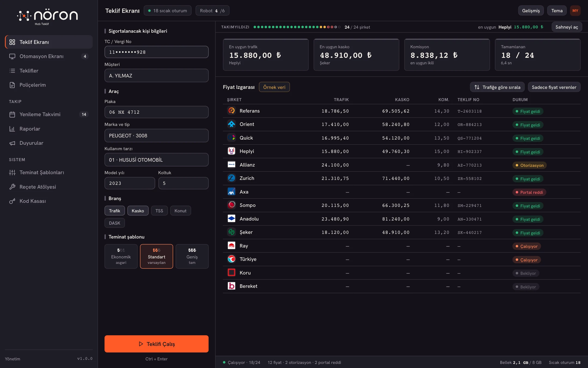
Task: Click the Tema button
Action: click(557, 11)
